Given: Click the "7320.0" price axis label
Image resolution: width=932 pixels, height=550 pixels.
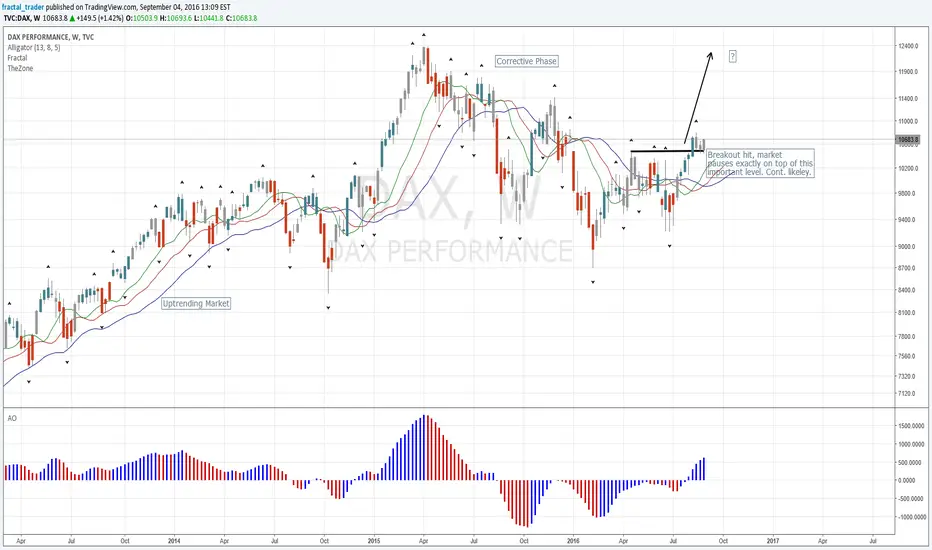Looking at the screenshot, I should click(906, 376).
